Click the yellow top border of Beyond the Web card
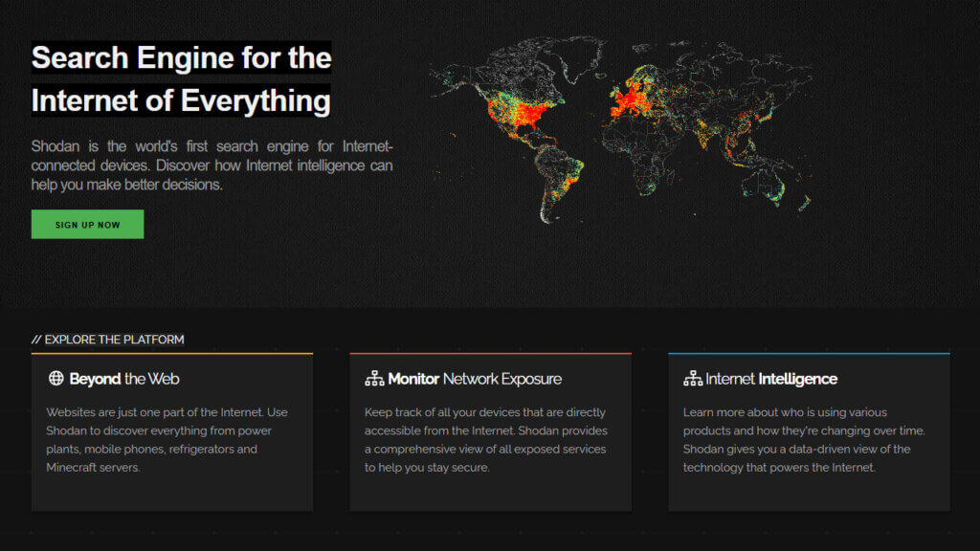 [x=172, y=354]
